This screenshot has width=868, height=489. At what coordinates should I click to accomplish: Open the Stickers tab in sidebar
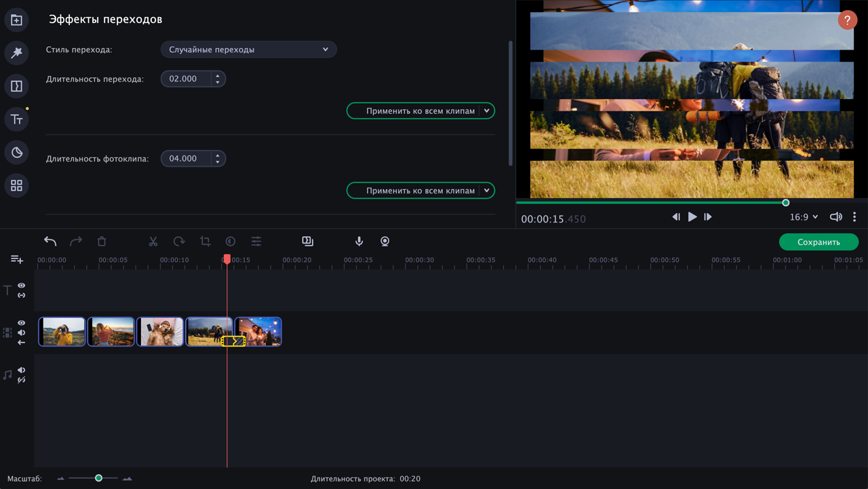(x=16, y=153)
